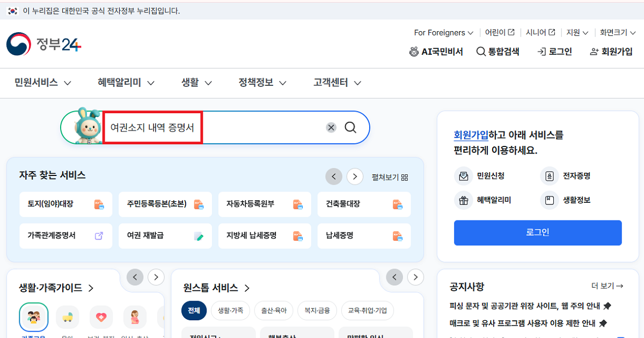Expand the 화면크기 dropdown
The width and height of the screenshot is (644, 338).
coord(618,33)
